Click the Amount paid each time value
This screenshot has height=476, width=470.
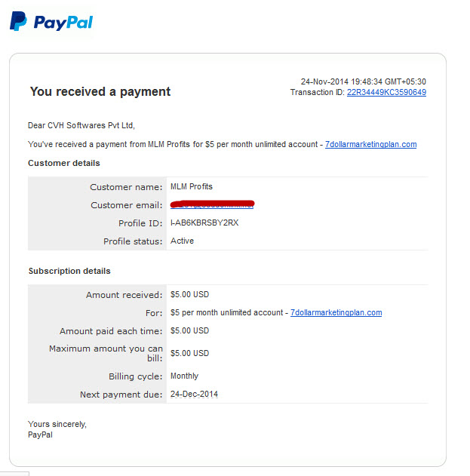pyautogui.click(x=189, y=330)
